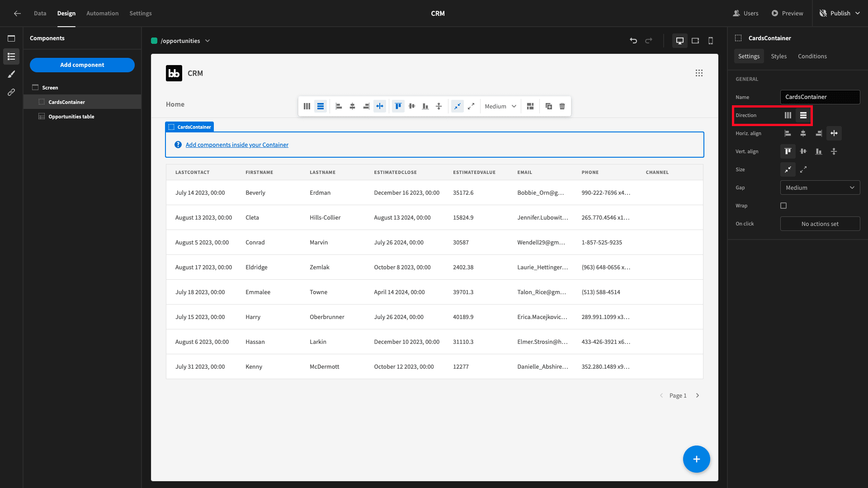Open the Links sidebar icon
This screenshot has height=488, width=868.
[11, 92]
